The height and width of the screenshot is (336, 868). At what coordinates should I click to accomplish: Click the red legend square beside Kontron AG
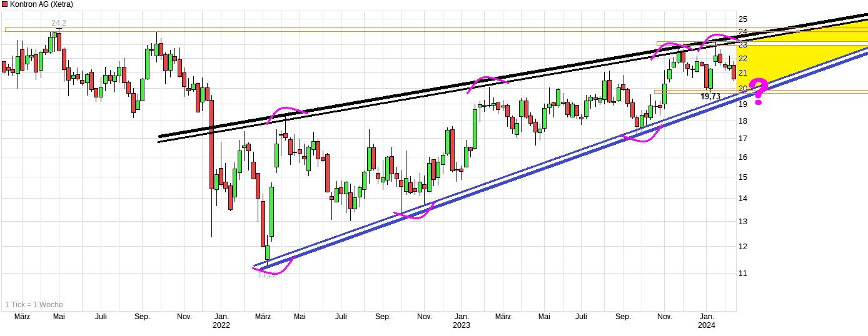(x=5, y=4)
